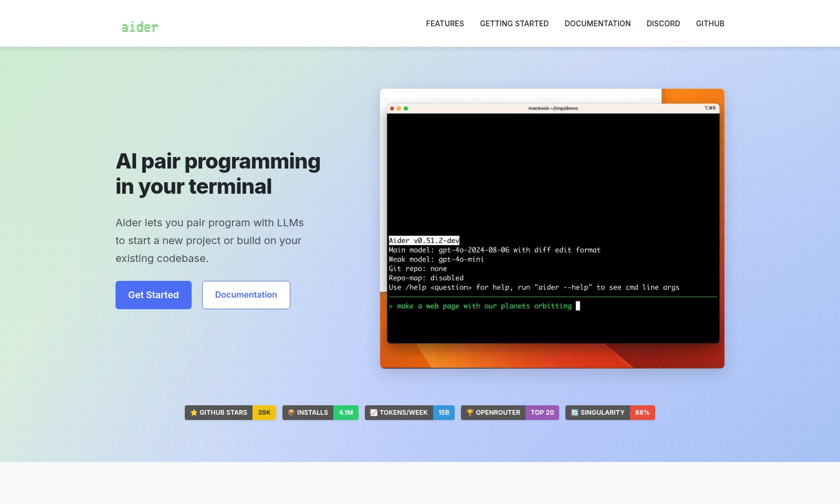Click the "AI pair programming in your terminal" headline
The height and width of the screenshot is (504, 840).
click(x=218, y=174)
